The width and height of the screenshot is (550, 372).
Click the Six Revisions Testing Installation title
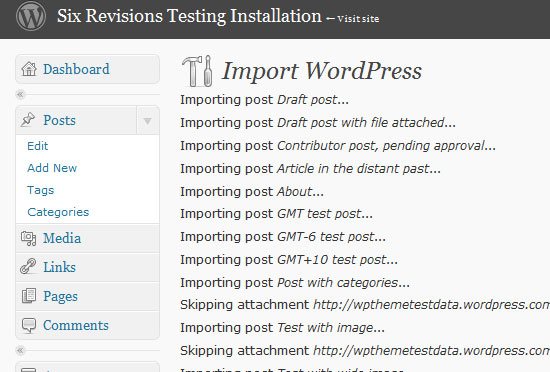189,16
